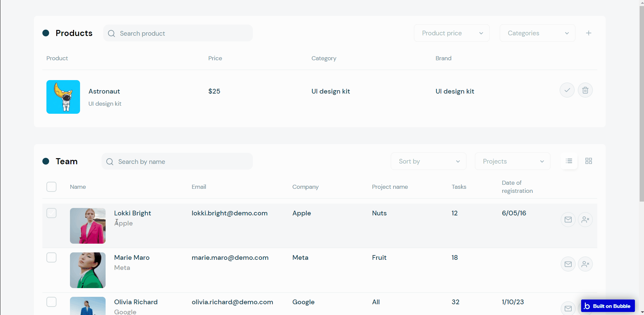Screen dimensions: 644x315
Task: Open the Astronaut product thumbnail
Action: (x=63, y=97)
